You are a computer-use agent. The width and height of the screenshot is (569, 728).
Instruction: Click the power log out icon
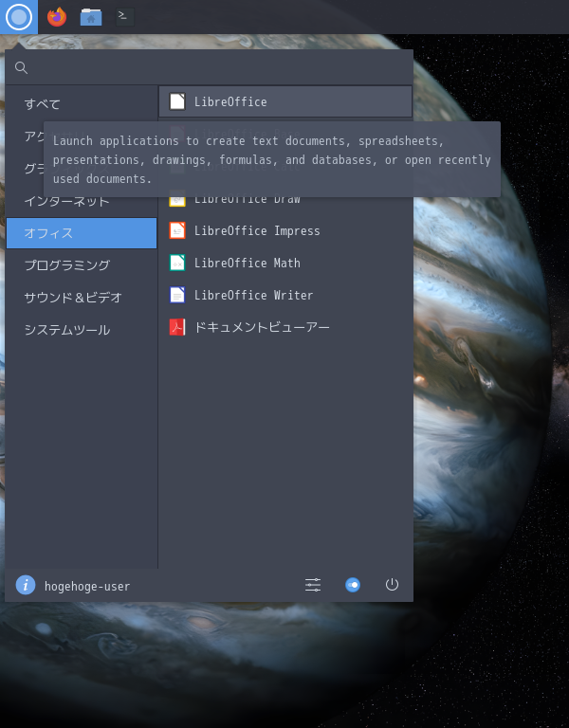coord(392,585)
